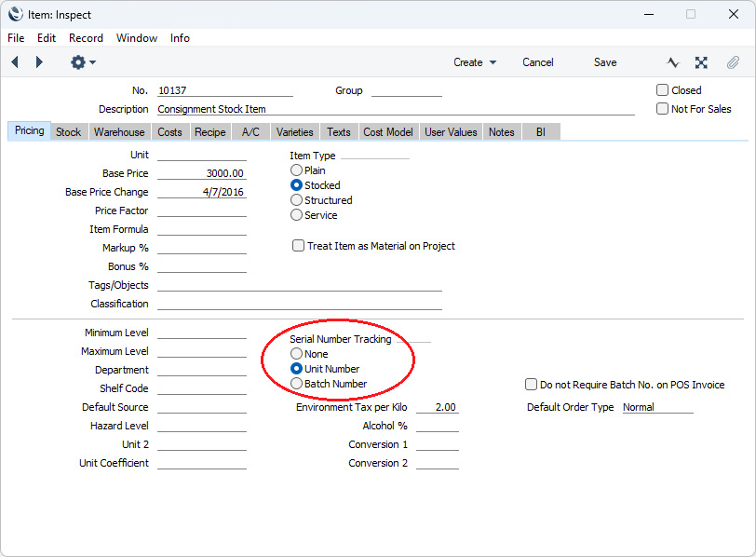Select Batch Number serial tracking
Screen dimensions: 756x557
click(x=296, y=384)
